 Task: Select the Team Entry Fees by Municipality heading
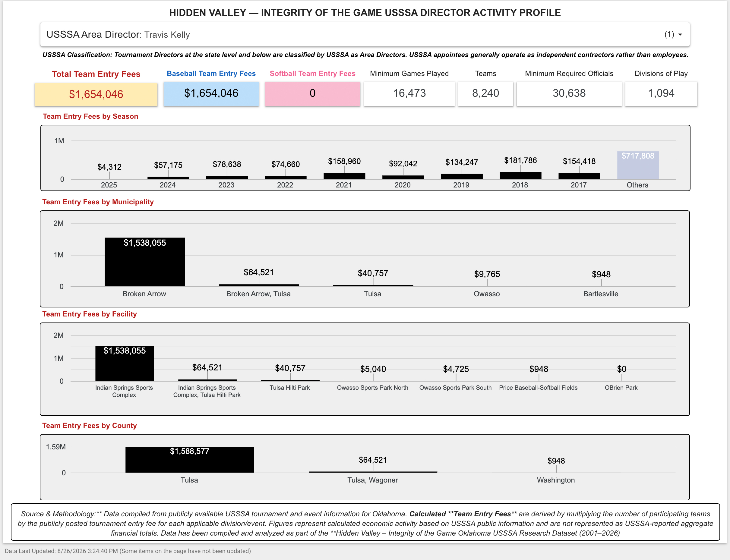98,202
